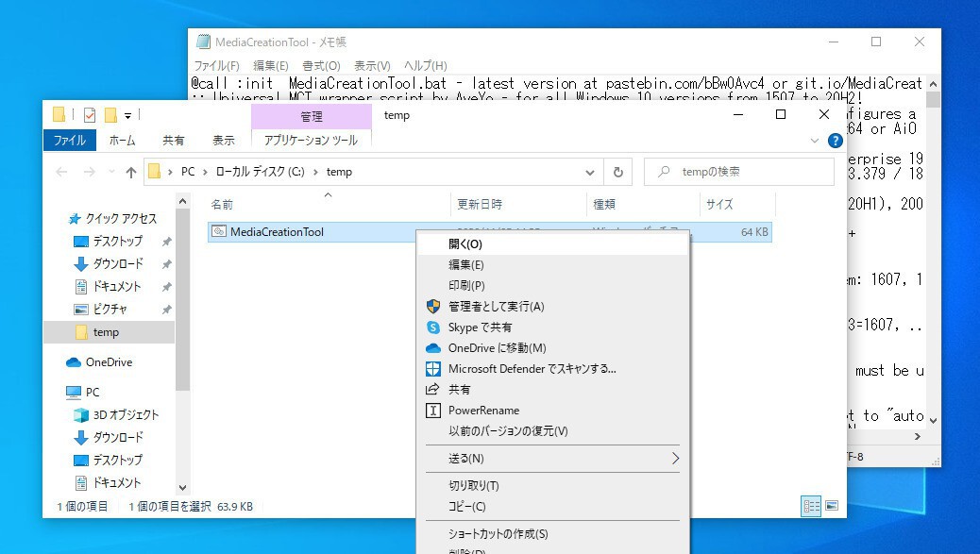Click the back navigation arrow in Explorer
Screen dimensions: 980x554
[x=61, y=172]
